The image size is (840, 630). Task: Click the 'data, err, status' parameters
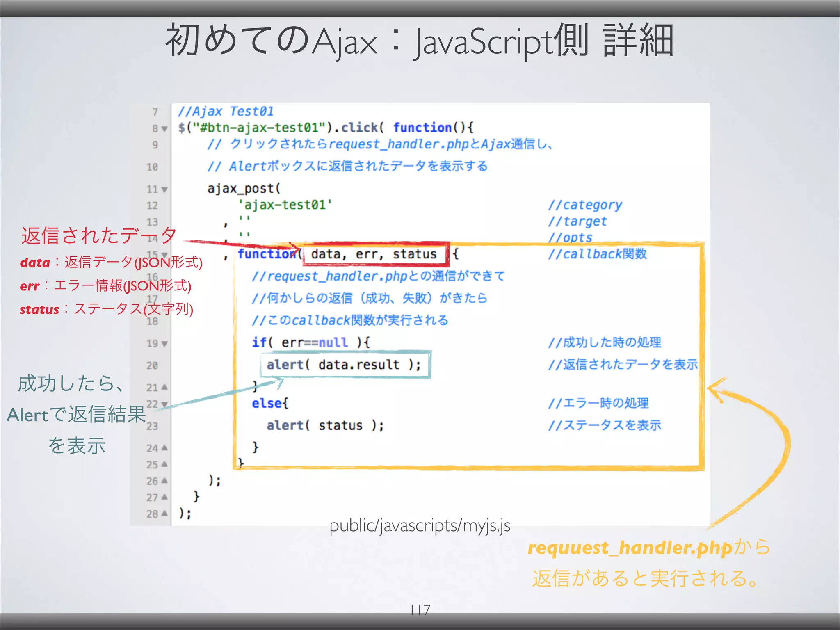click(374, 254)
